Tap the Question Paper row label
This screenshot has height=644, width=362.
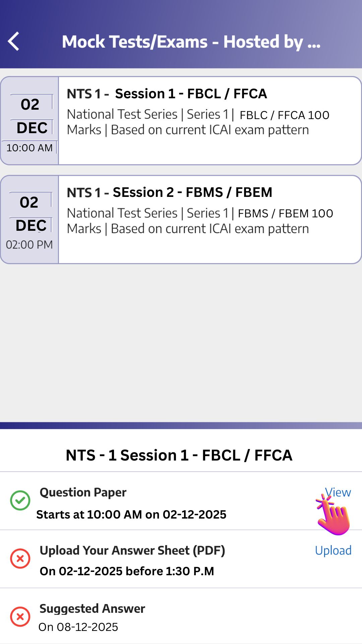(83, 492)
